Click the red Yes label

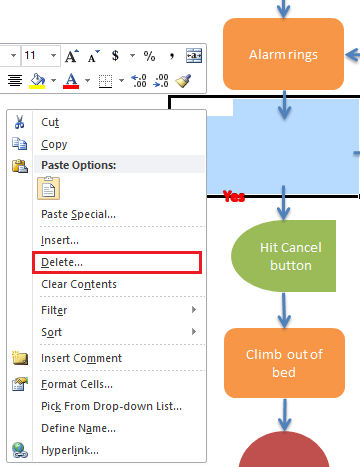234,196
